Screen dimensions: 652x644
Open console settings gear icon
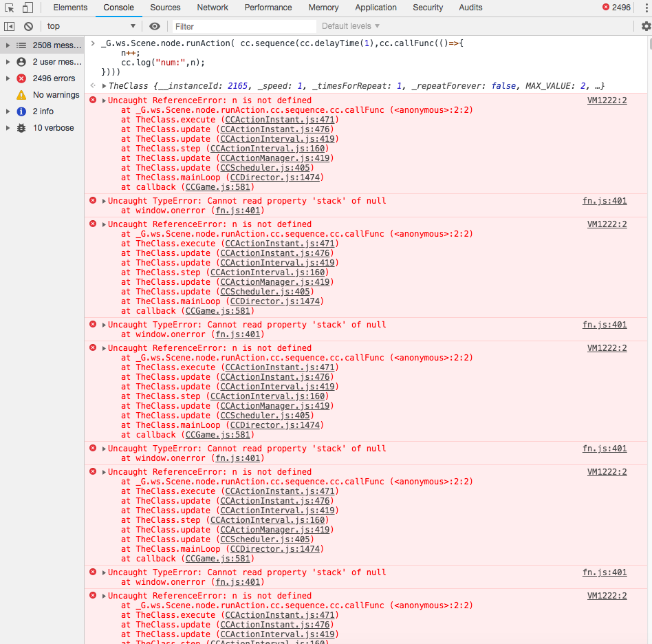646,26
